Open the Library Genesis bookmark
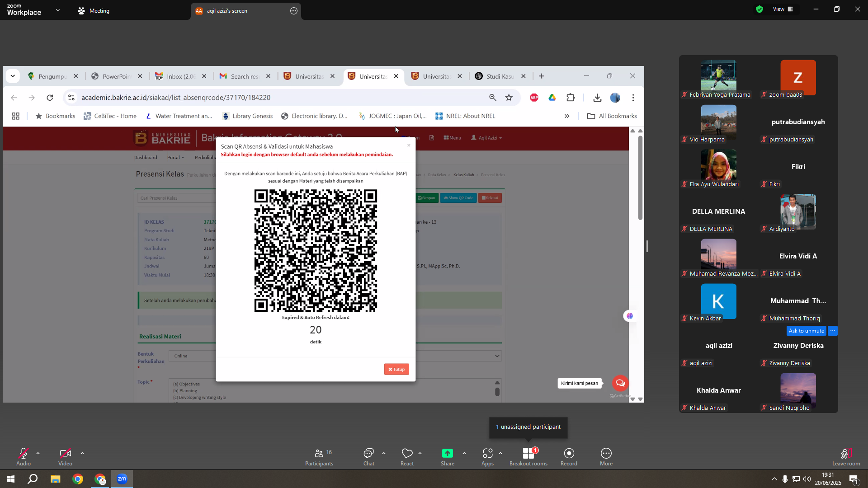The height and width of the screenshot is (488, 868). point(248,116)
